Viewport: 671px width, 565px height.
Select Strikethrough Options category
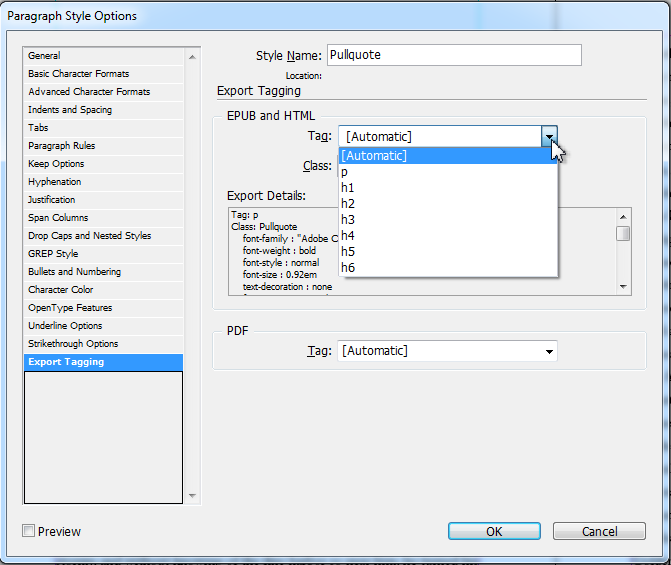click(104, 343)
